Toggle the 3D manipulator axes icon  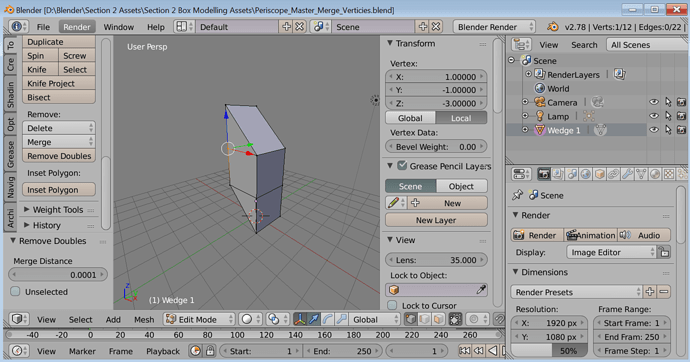click(x=300, y=319)
